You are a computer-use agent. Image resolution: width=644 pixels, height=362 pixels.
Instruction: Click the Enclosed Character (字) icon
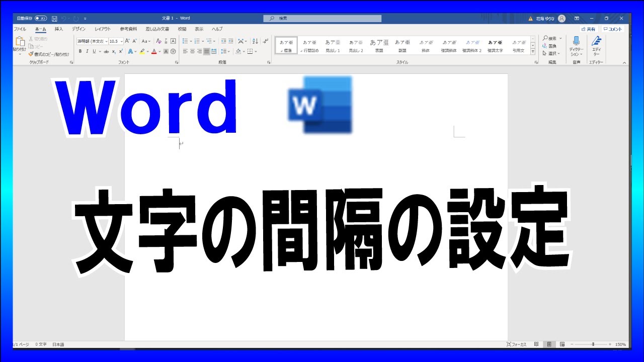click(x=173, y=51)
